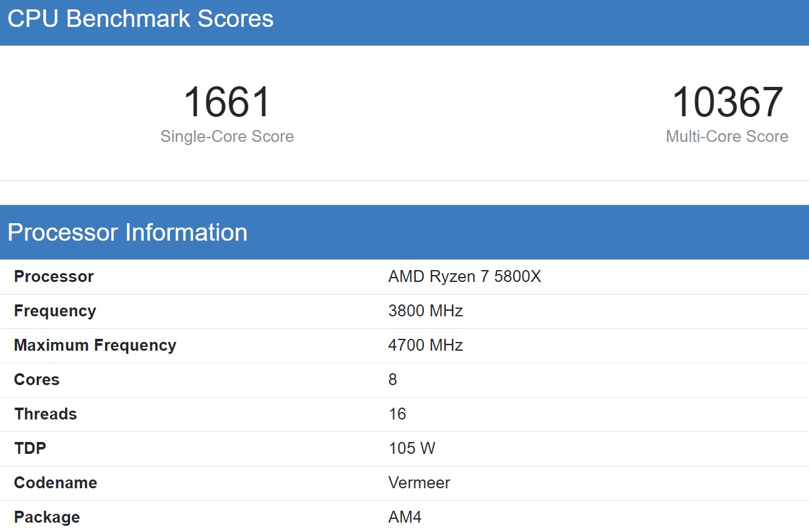Click the Maximum Frequency row label

tap(95, 345)
